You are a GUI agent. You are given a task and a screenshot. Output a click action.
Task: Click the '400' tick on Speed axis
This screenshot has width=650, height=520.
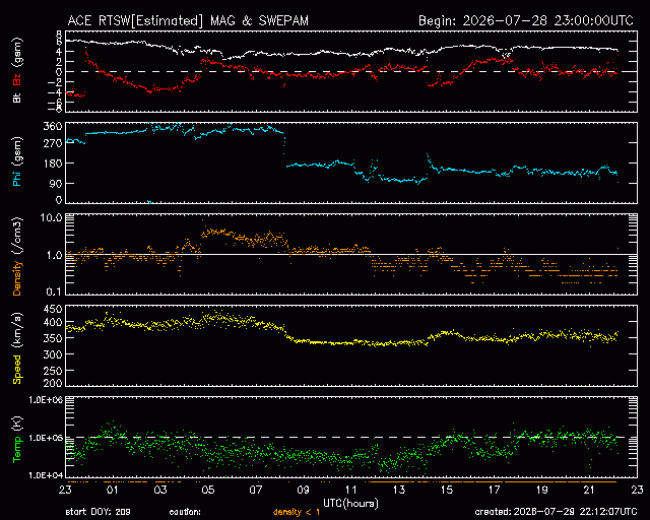(x=53, y=322)
